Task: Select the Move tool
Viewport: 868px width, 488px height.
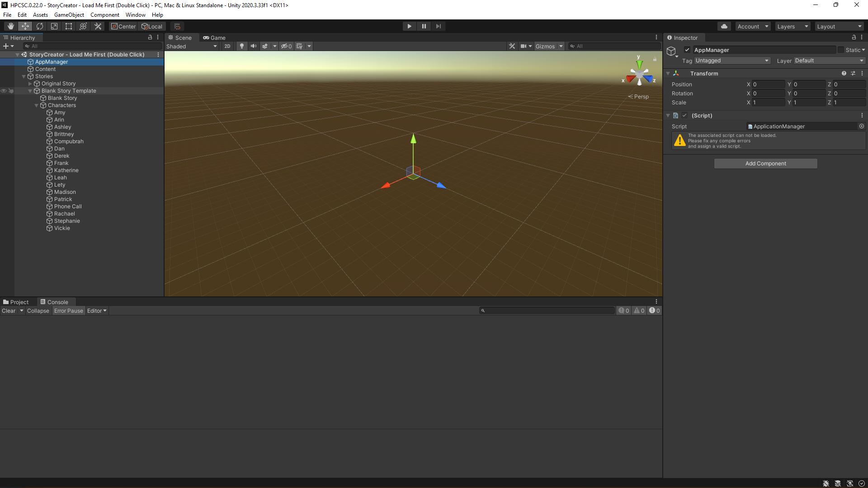Action: click(25, 26)
